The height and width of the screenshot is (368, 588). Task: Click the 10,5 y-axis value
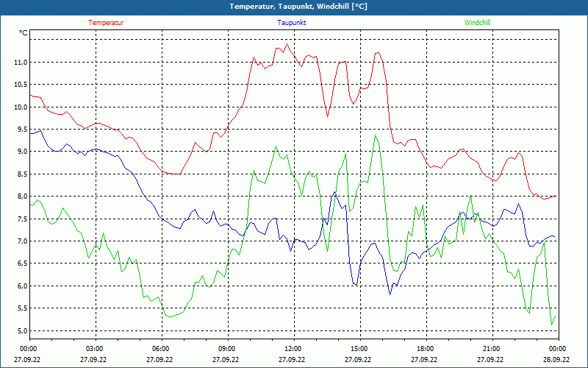coord(21,85)
